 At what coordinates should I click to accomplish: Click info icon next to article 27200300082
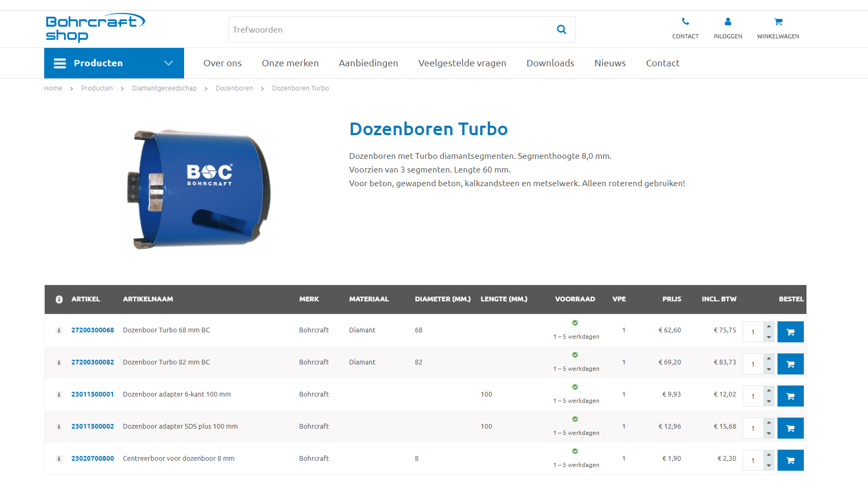tap(58, 362)
